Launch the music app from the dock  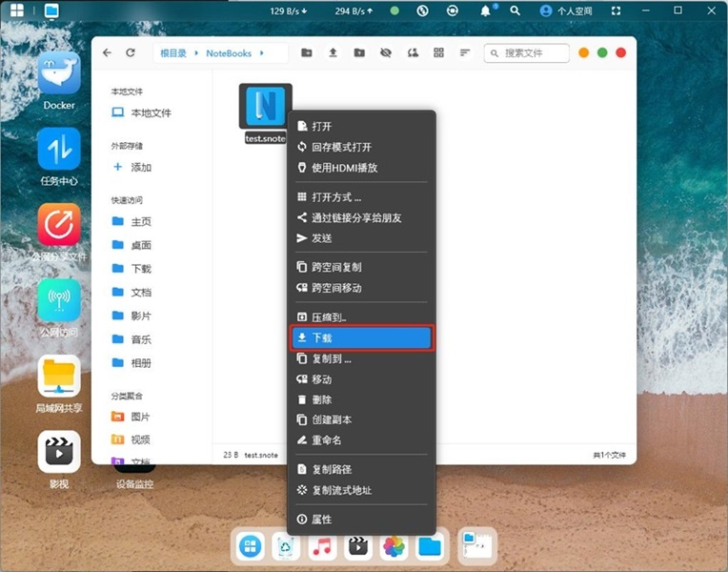tap(322, 546)
